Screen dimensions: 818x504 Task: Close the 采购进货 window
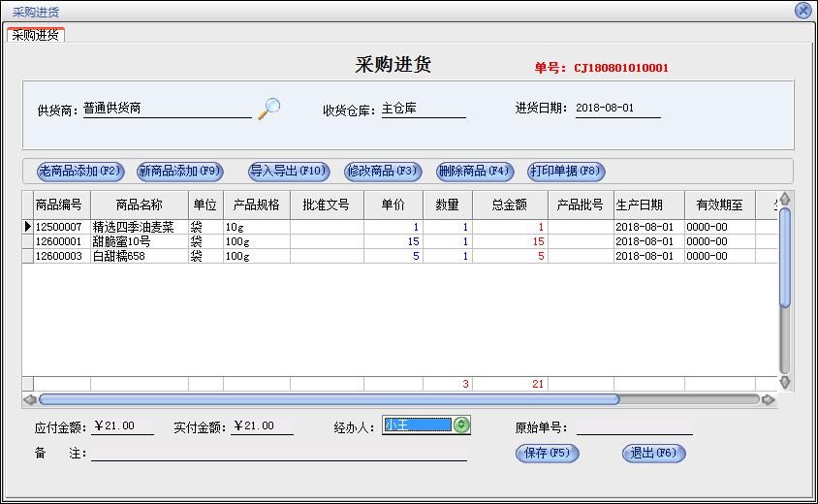coord(802,11)
